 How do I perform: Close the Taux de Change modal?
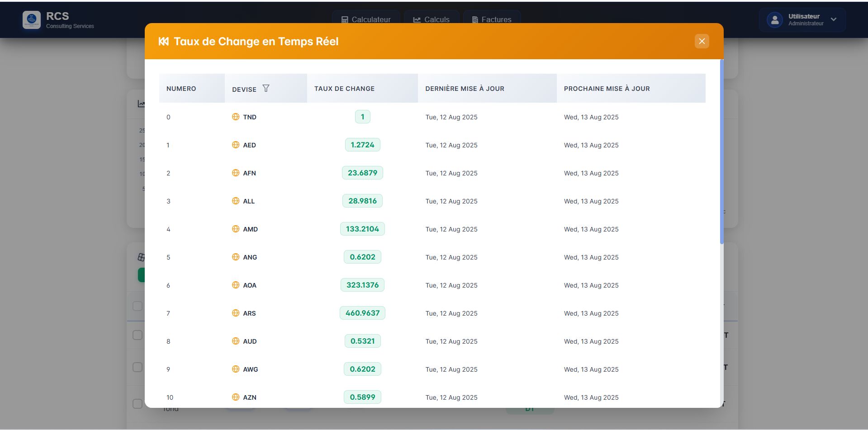pyautogui.click(x=702, y=41)
